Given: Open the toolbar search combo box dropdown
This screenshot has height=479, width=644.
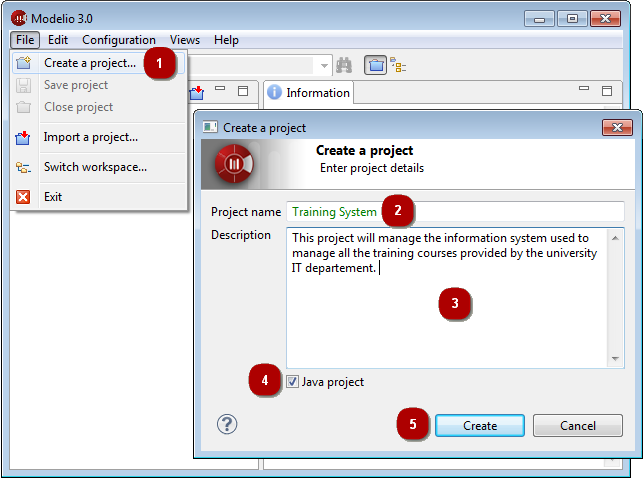Looking at the screenshot, I should [324, 66].
